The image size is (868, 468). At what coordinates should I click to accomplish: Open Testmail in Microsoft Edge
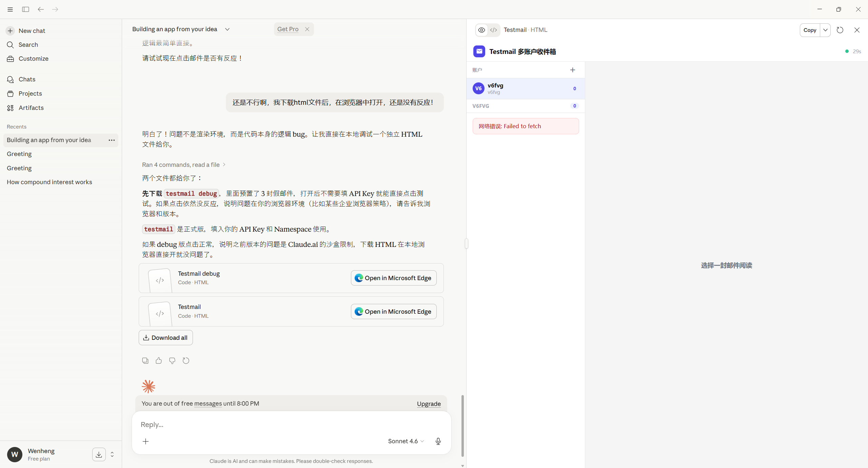(x=393, y=312)
